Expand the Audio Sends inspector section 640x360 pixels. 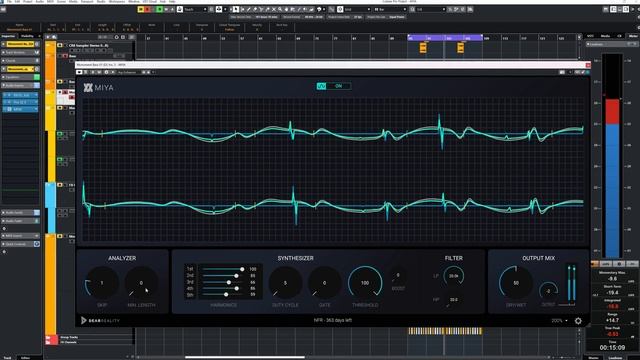point(20,213)
